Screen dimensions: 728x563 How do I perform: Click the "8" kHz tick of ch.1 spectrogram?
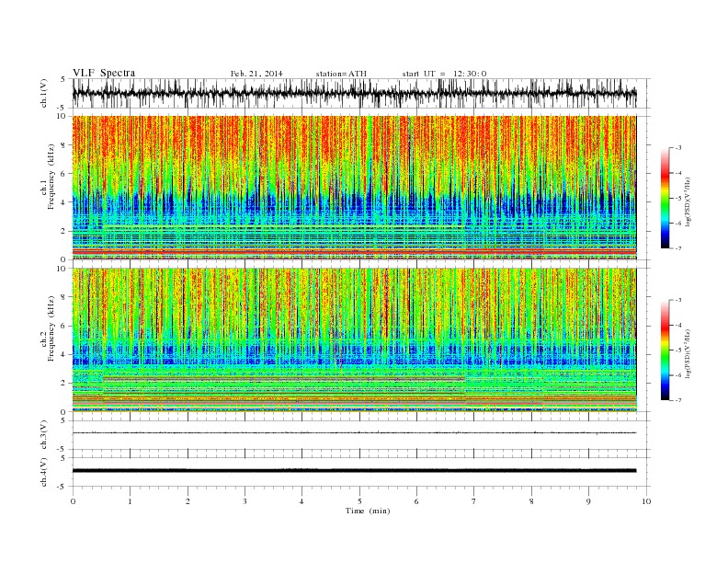tap(64, 145)
